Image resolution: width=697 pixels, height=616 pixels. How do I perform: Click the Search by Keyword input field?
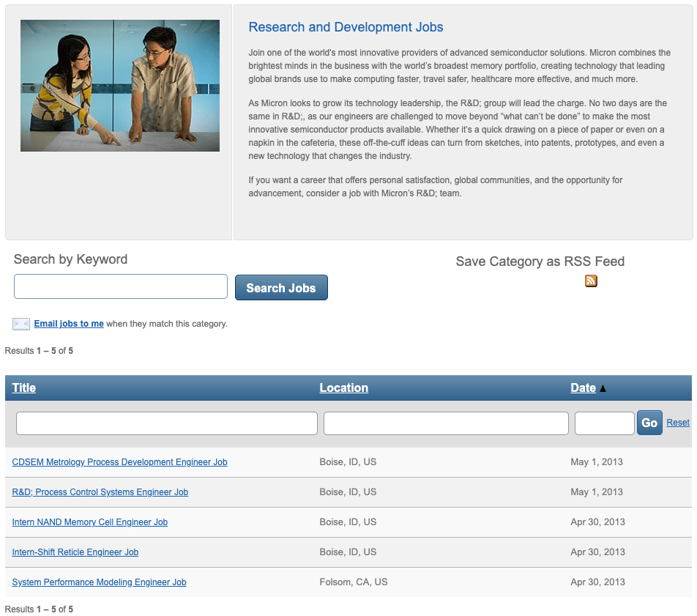121,286
